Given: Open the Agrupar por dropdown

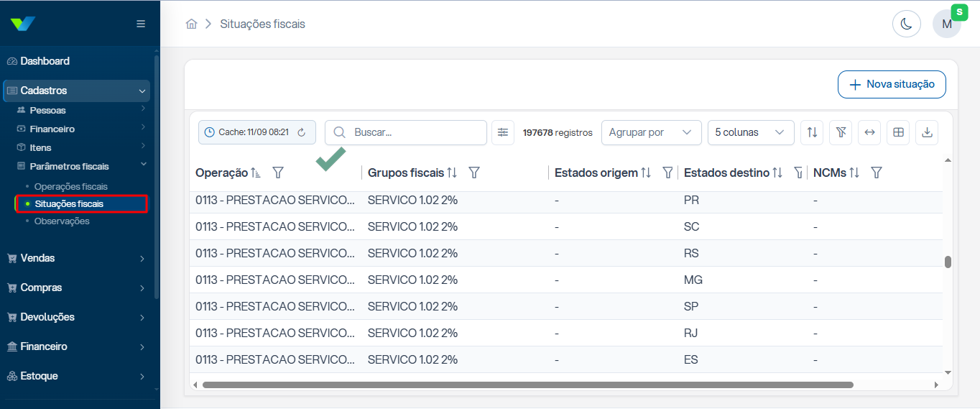Looking at the screenshot, I should coord(652,132).
